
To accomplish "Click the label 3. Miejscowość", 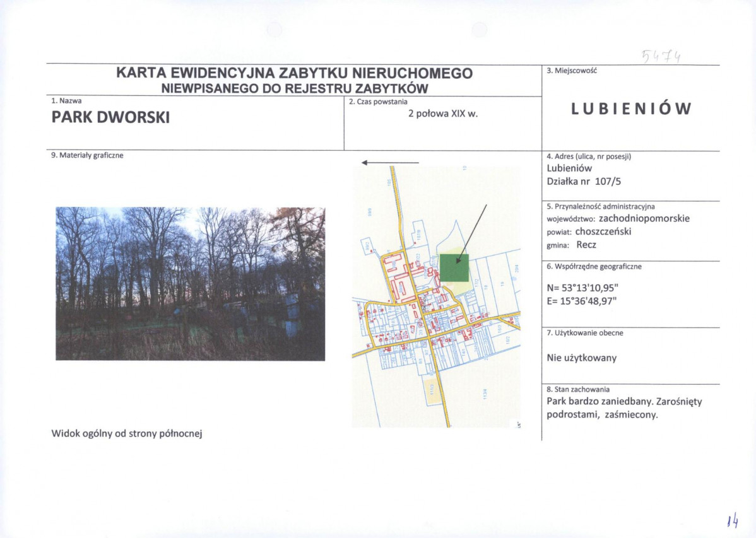I will 571,71.
